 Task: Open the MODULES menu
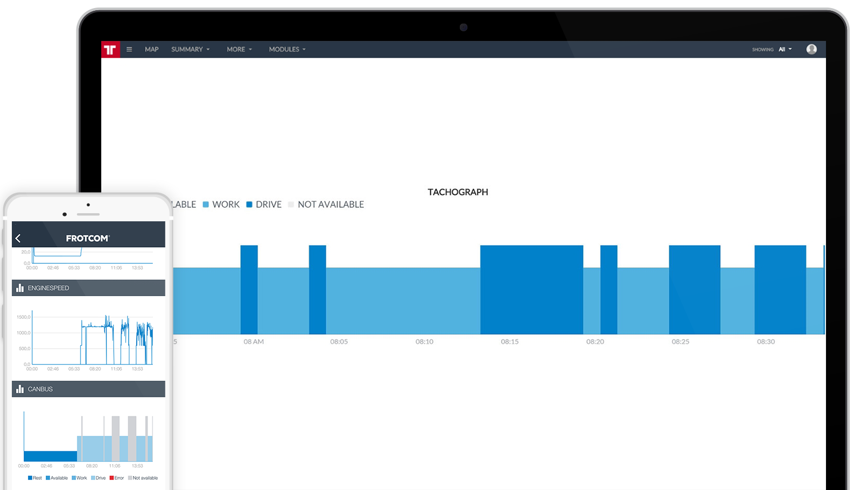287,50
